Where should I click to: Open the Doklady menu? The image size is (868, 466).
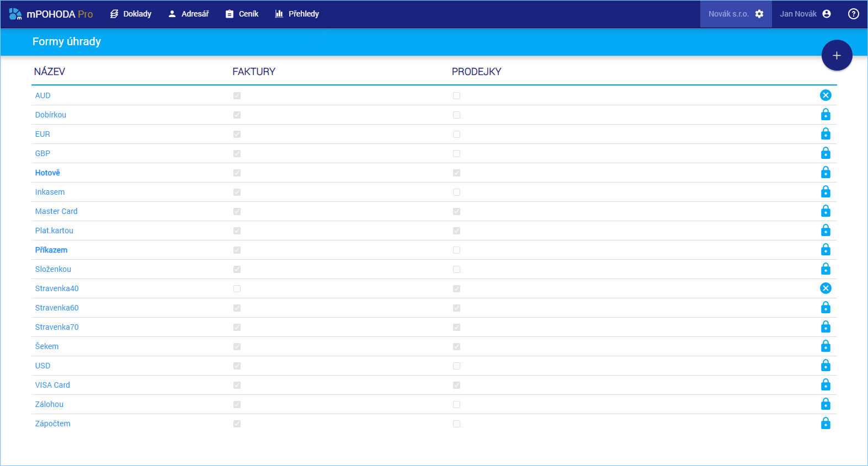(131, 14)
